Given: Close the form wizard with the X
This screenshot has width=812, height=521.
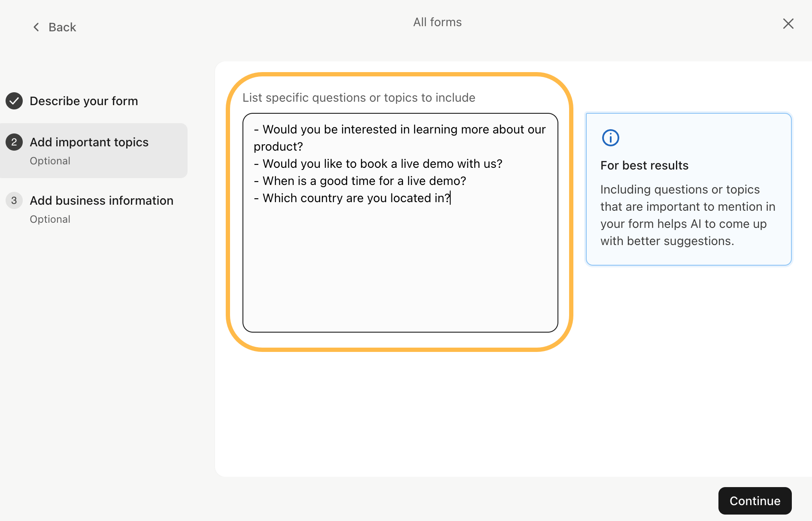Looking at the screenshot, I should pos(788,24).
